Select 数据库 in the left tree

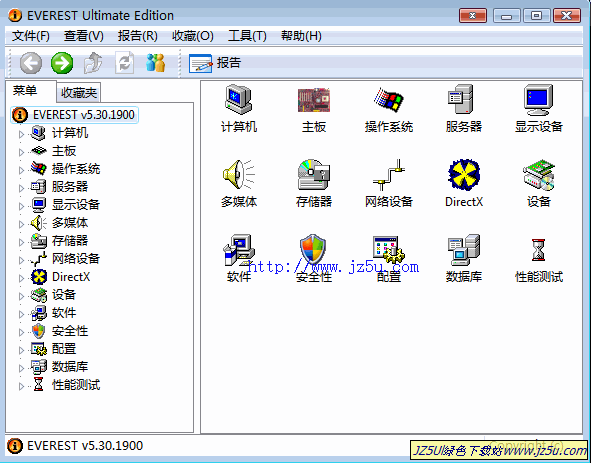(x=70, y=367)
